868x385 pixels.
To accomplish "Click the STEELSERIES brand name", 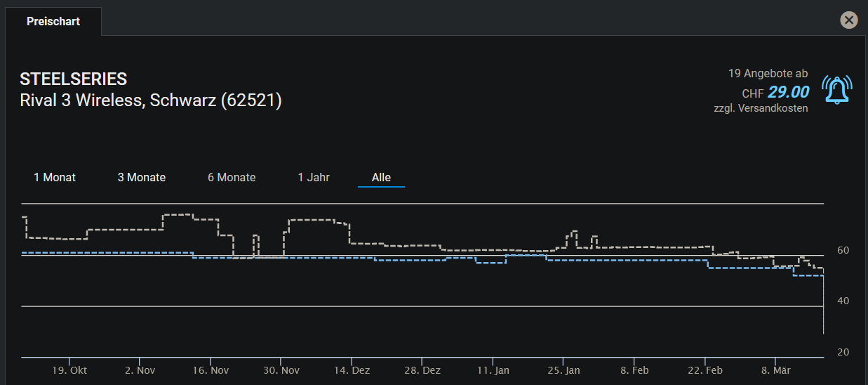I will click(x=74, y=79).
